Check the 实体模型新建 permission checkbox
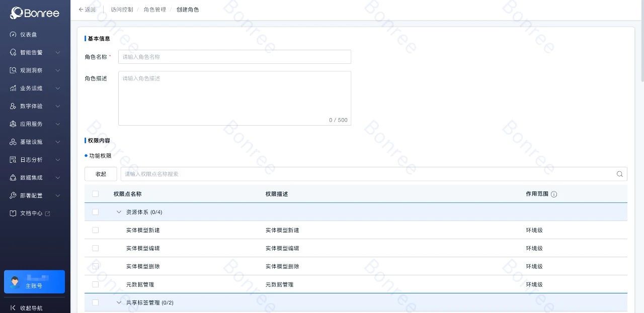 pos(96,230)
